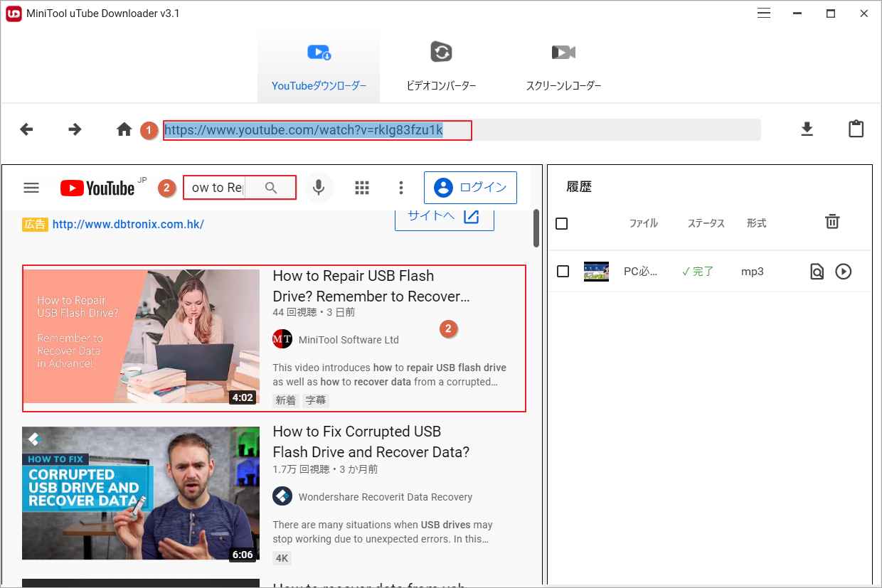
Task: Switch to ビデオコンバーター tab
Action: [x=441, y=65]
